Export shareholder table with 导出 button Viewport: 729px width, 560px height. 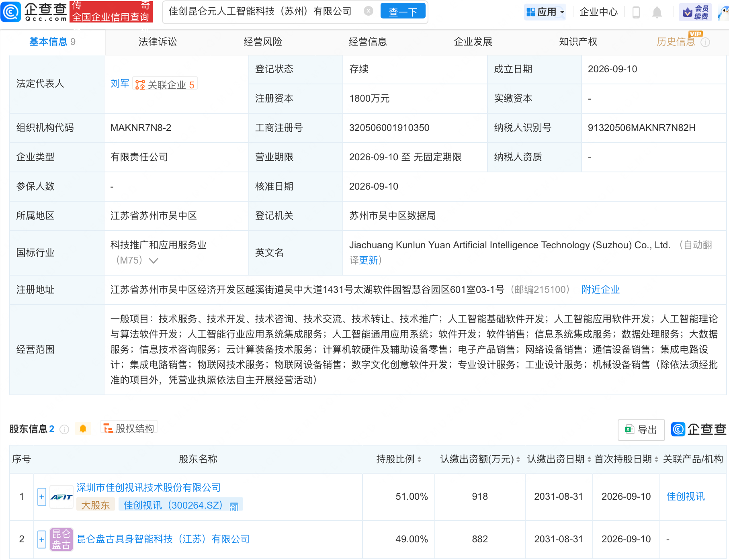point(641,430)
